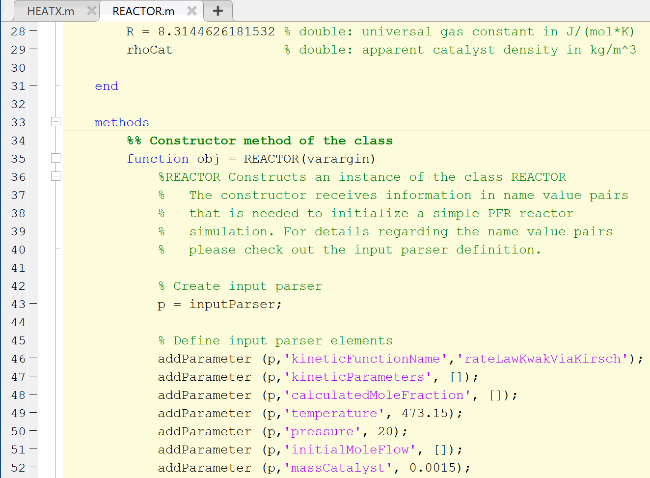Click the 'function' keyword on line 35

158,159
